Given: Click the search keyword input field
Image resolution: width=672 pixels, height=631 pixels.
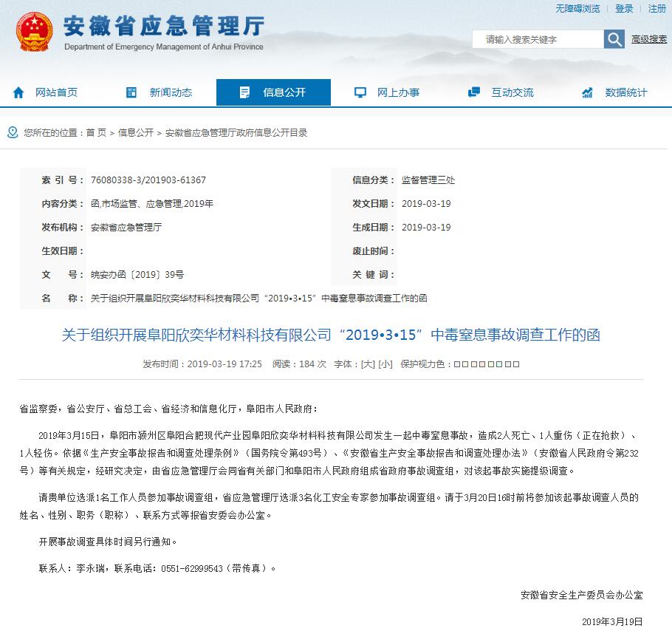Looking at the screenshot, I should 537,39.
